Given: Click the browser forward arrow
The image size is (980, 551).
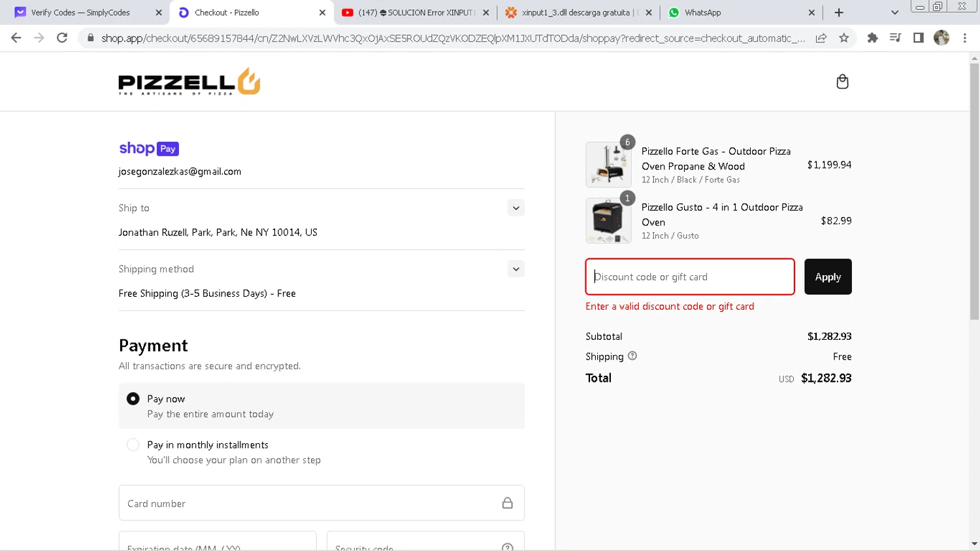Looking at the screenshot, I should pyautogui.click(x=39, y=38).
